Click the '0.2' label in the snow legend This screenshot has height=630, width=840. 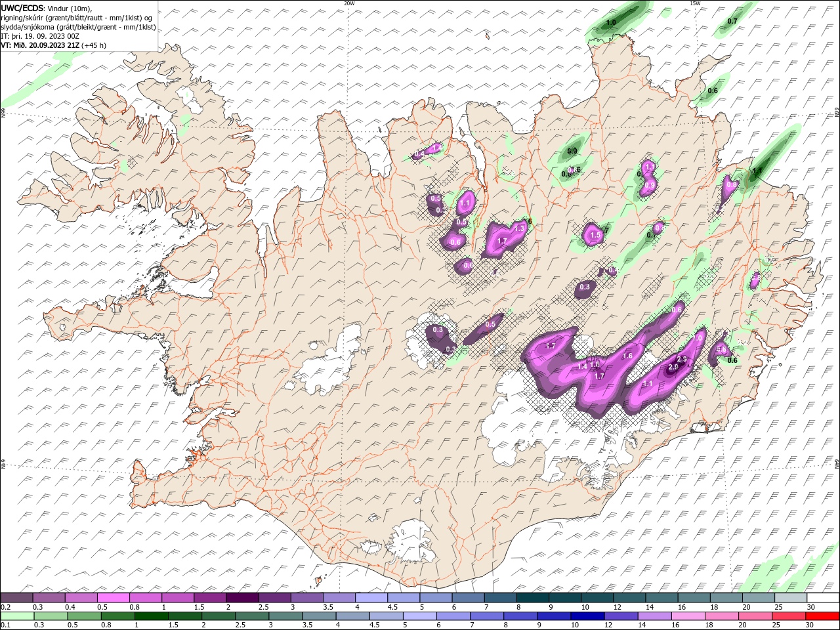[x=5, y=607]
